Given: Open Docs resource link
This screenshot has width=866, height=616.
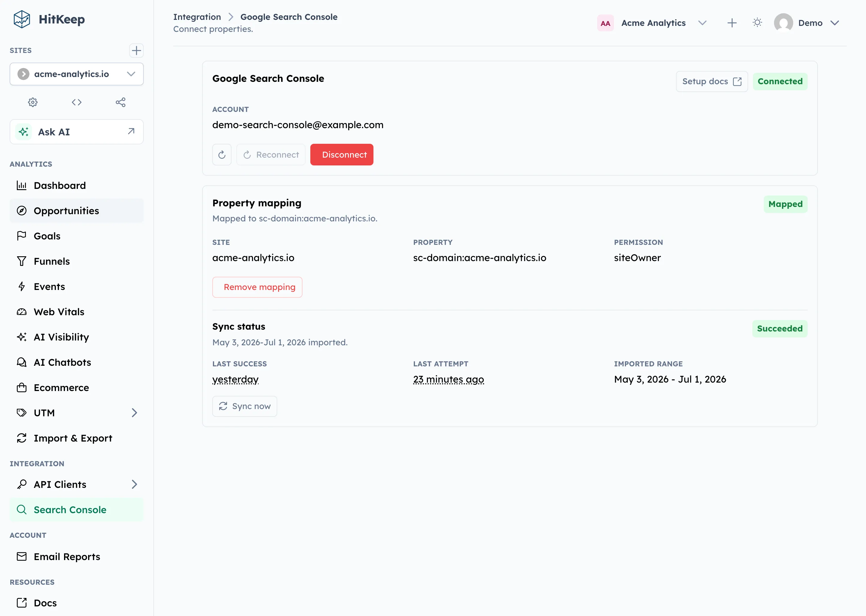Looking at the screenshot, I should 77,603.
